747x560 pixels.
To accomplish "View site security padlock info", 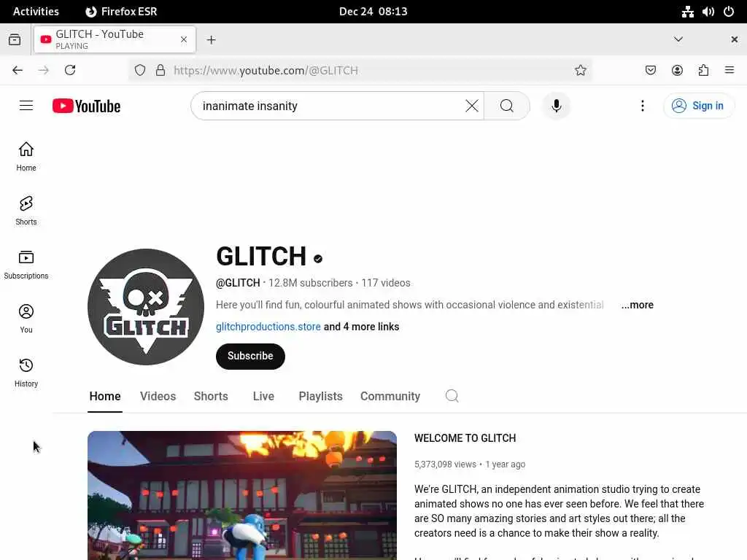I will pyautogui.click(x=160, y=71).
